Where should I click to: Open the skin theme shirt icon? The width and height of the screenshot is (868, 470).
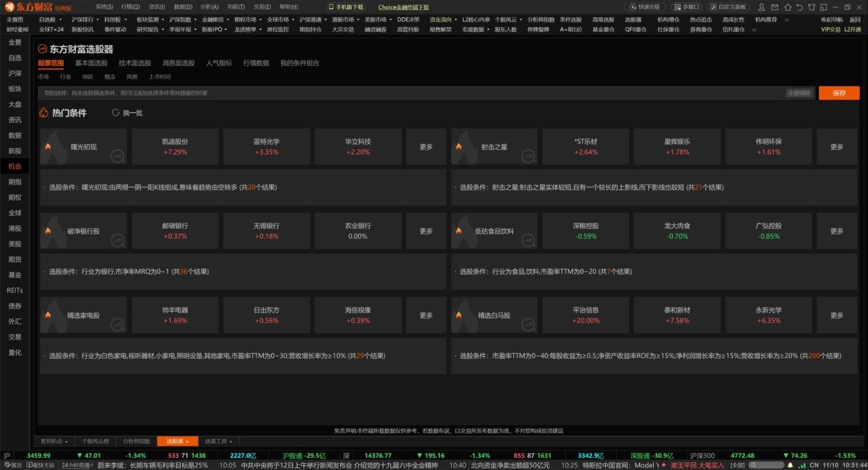[812, 7]
